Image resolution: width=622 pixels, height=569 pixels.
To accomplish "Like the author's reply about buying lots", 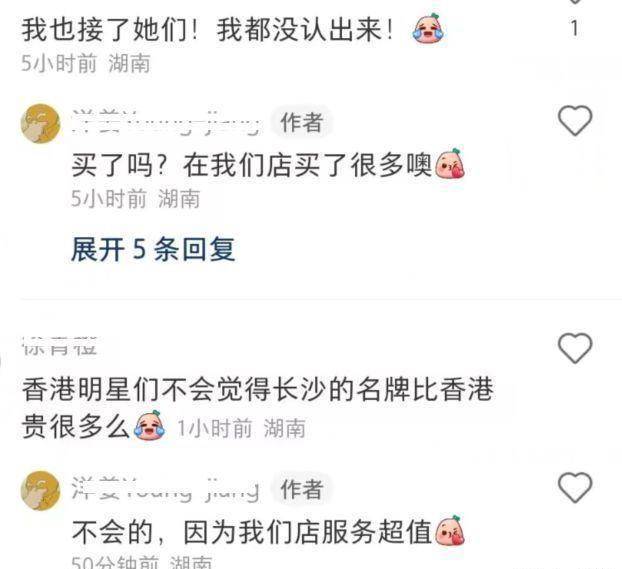I will pyautogui.click(x=575, y=121).
